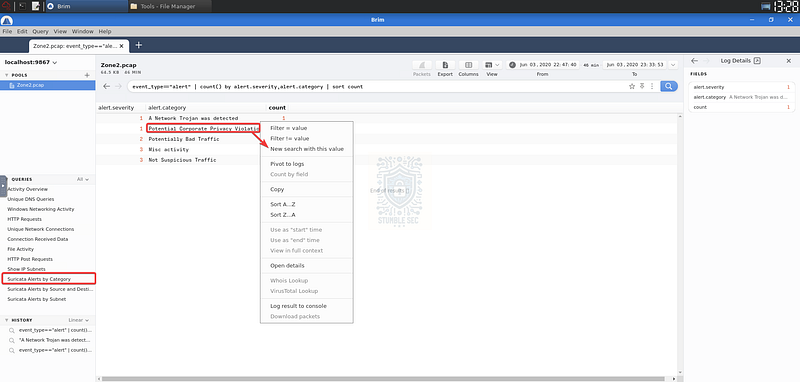Select New search with this value
The height and width of the screenshot is (382, 800).
307,149
